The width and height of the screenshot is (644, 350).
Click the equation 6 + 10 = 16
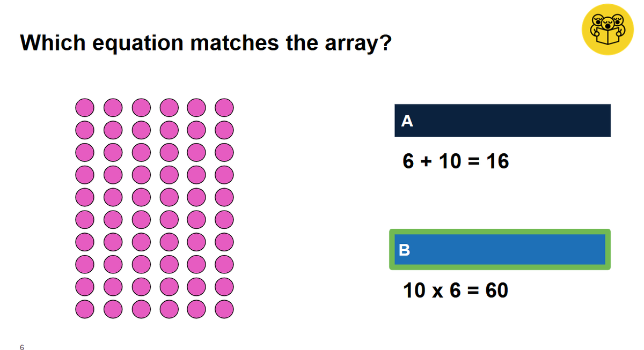point(456,161)
